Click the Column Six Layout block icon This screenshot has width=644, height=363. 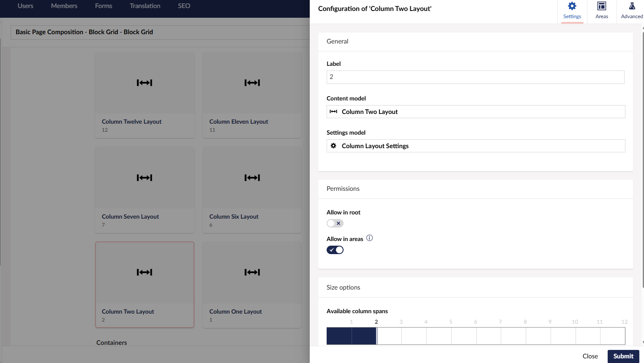pos(252,178)
